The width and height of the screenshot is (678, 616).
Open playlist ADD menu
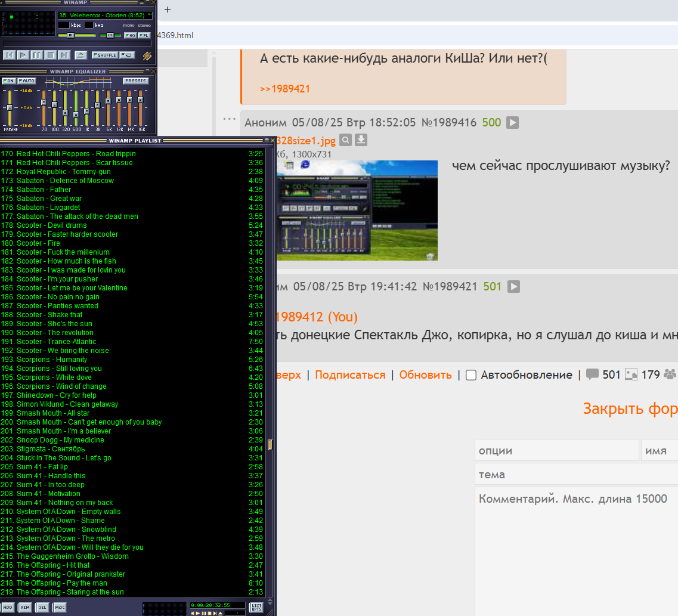8,608
